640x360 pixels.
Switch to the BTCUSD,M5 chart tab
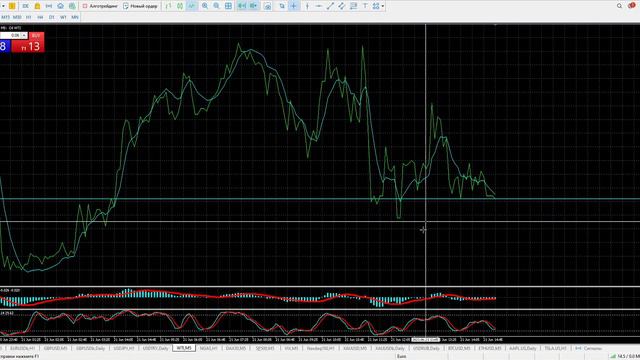(459, 348)
